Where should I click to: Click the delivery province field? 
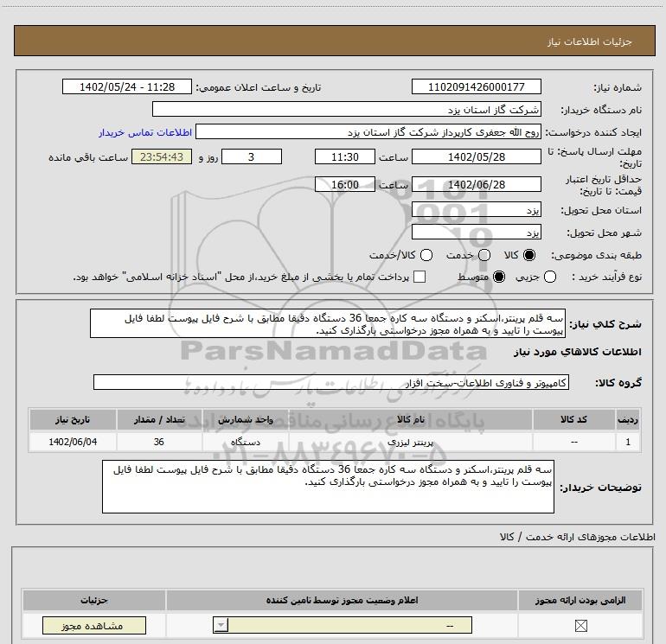(x=476, y=209)
